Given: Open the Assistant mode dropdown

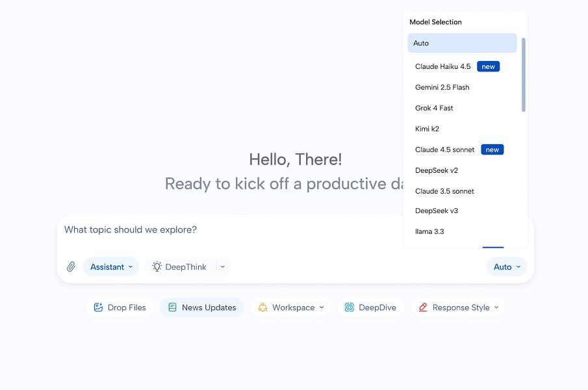Looking at the screenshot, I should click(x=111, y=266).
